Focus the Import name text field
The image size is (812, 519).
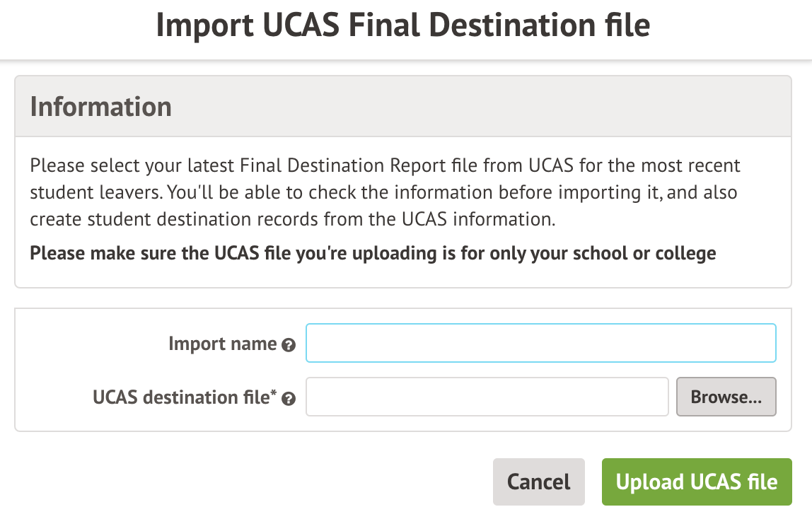[x=540, y=343]
